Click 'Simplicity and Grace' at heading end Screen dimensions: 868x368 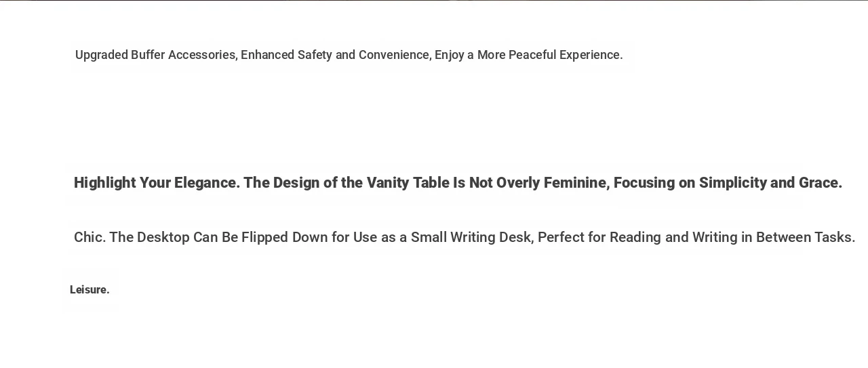click(x=770, y=183)
